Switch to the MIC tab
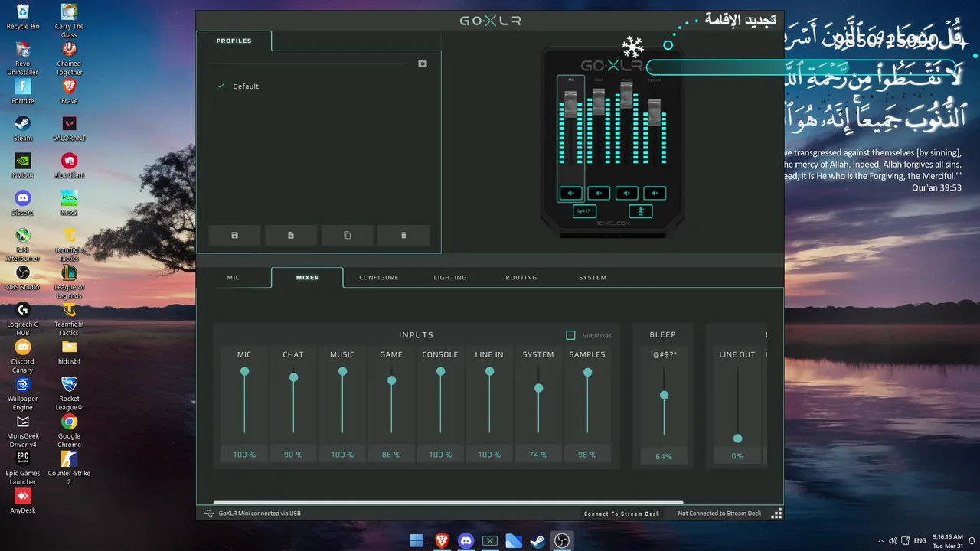The height and width of the screenshot is (551, 980). tap(234, 278)
